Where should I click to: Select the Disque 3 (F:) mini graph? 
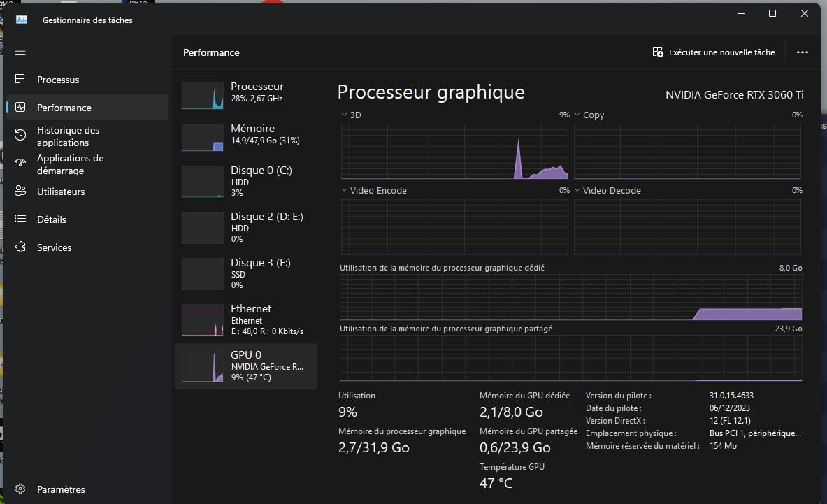203,273
